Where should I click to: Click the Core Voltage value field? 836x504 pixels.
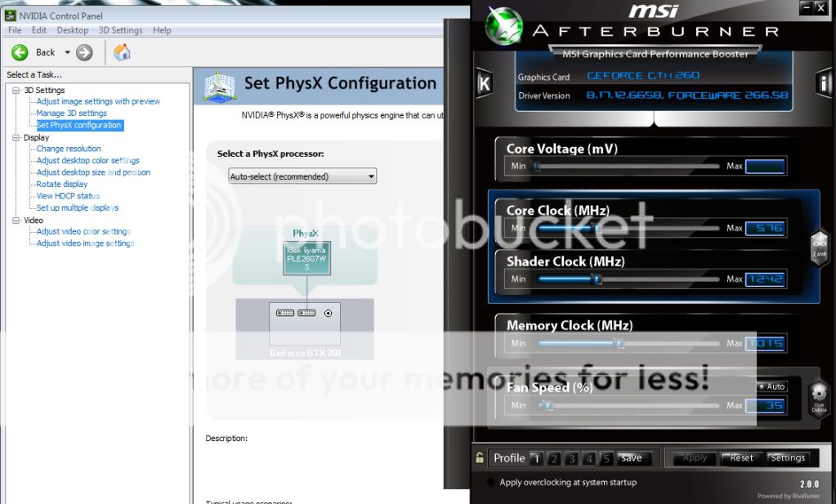click(x=766, y=166)
